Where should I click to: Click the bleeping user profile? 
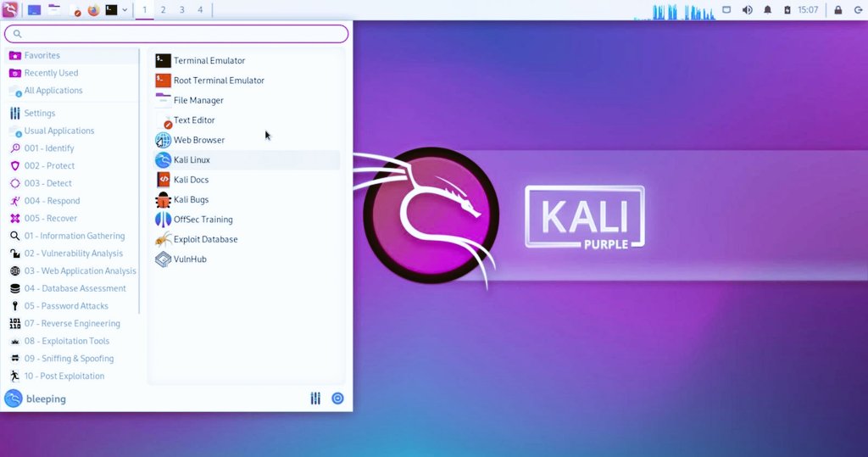36,398
